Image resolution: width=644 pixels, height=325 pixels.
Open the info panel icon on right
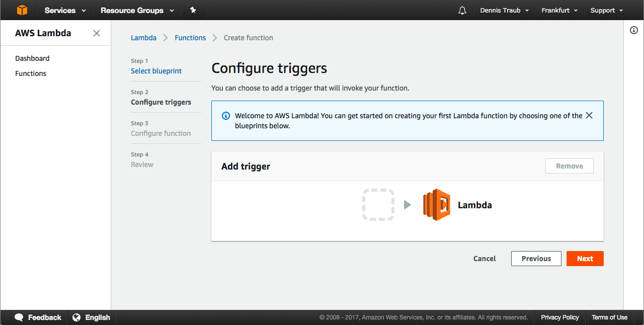click(x=634, y=30)
